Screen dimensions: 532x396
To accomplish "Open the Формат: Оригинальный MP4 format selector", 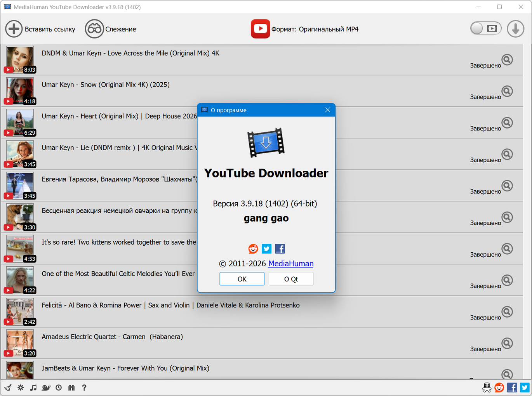I will [305, 29].
